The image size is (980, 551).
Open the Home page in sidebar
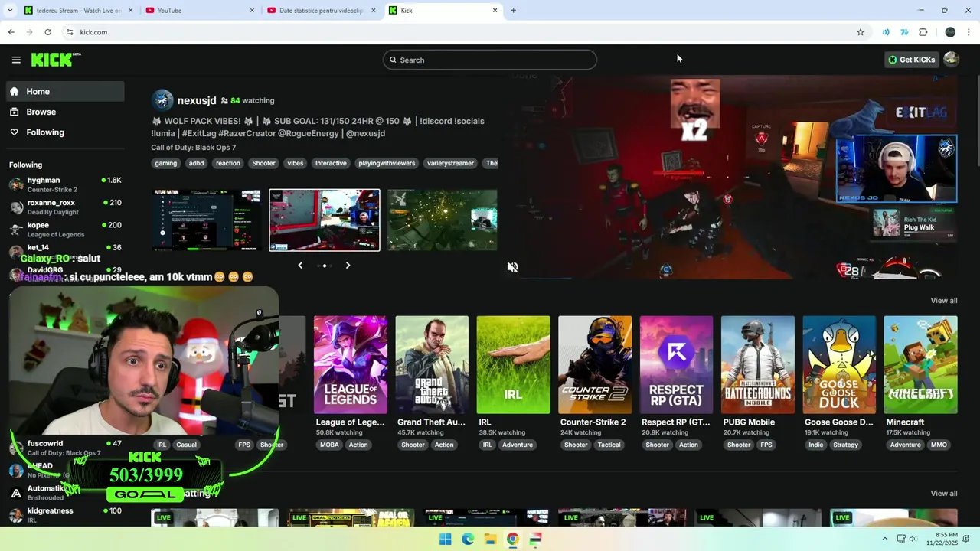(64, 91)
